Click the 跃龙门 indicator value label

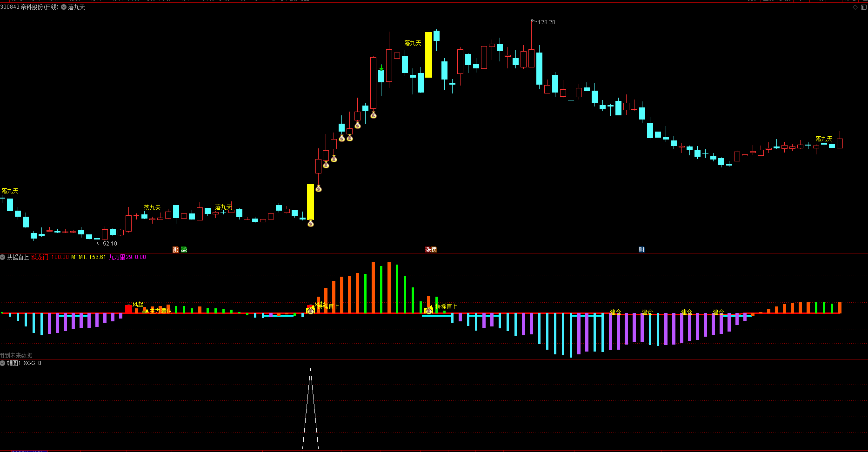[50, 257]
